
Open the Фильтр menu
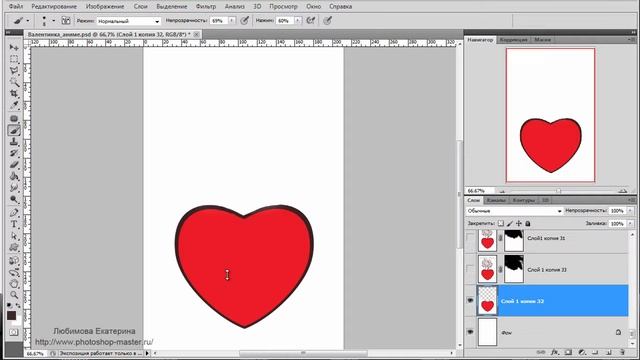tap(206, 7)
